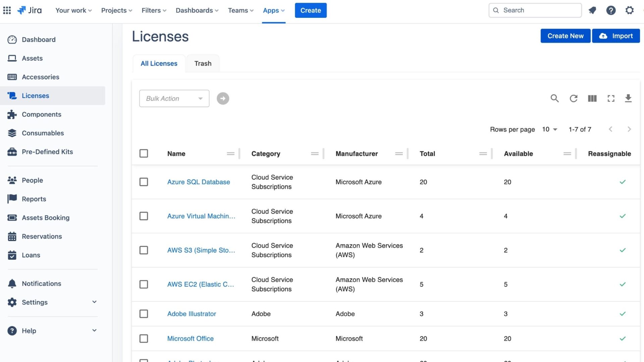Open the Apps menu
This screenshot has height=362, width=644.
[x=274, y=10]
